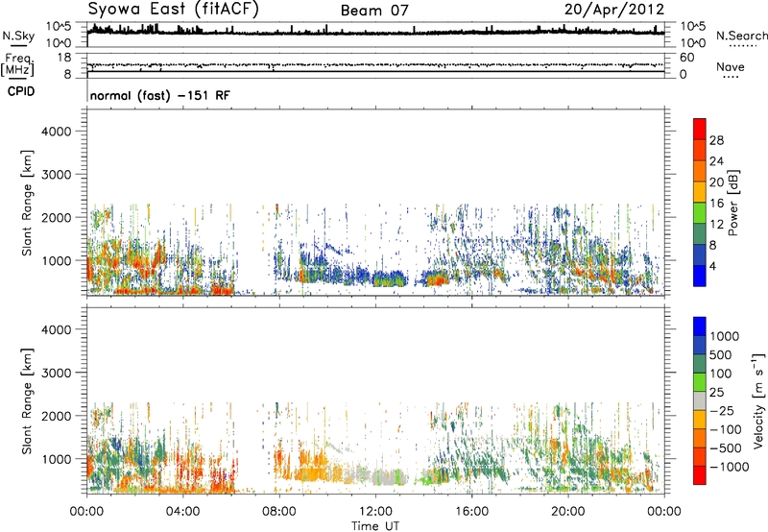The image size is (768, 532).
Task: Click the '12:00' time tick label
Action: click(375, 512)
